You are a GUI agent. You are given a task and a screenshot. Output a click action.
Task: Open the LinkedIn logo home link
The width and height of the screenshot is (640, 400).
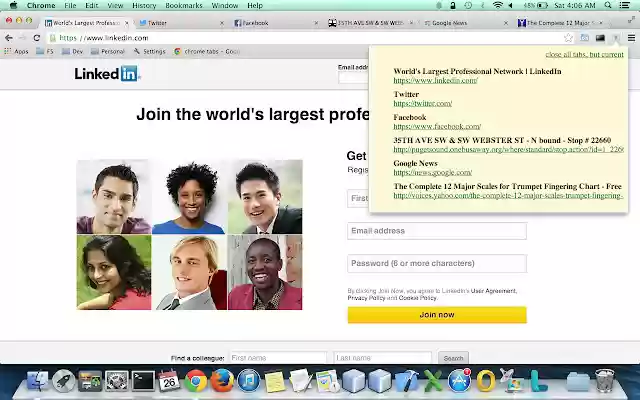pyautogui.click(x=107, y=73)
